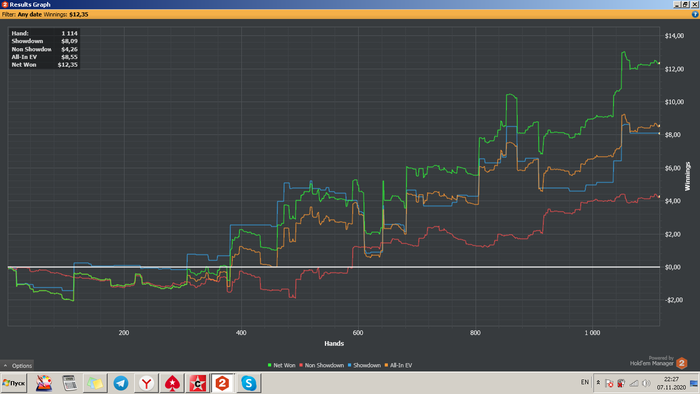This screenshot has width=700, height=394.
Task: Click the network signal tray icon
Action: (x=634, y=383)
